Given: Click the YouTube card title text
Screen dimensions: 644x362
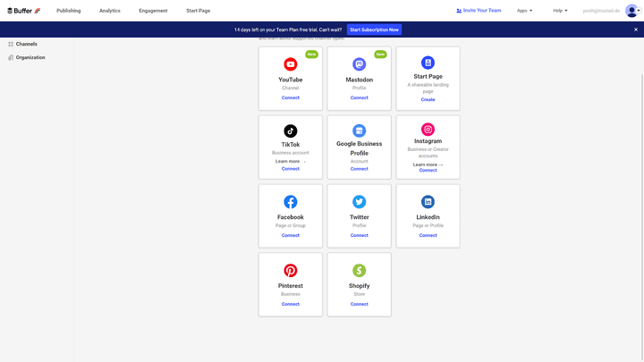Looking at the screenshot, I should (x=291, y=80).
